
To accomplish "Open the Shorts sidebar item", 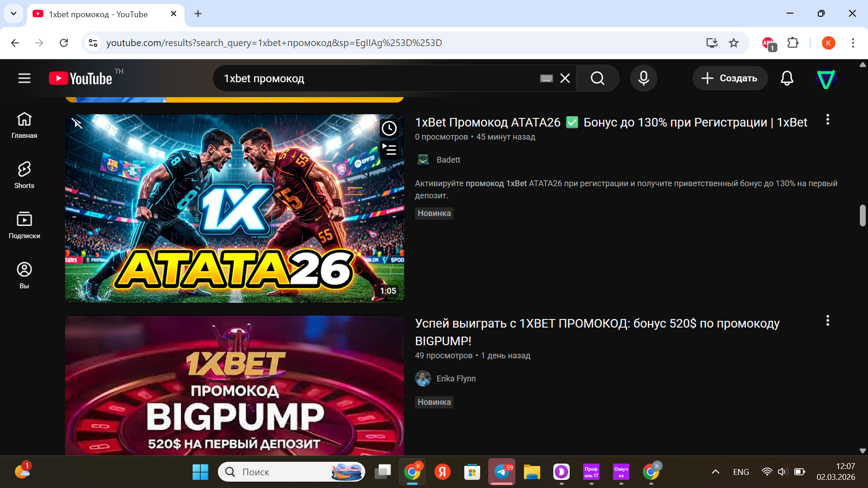I will point(24,175).
